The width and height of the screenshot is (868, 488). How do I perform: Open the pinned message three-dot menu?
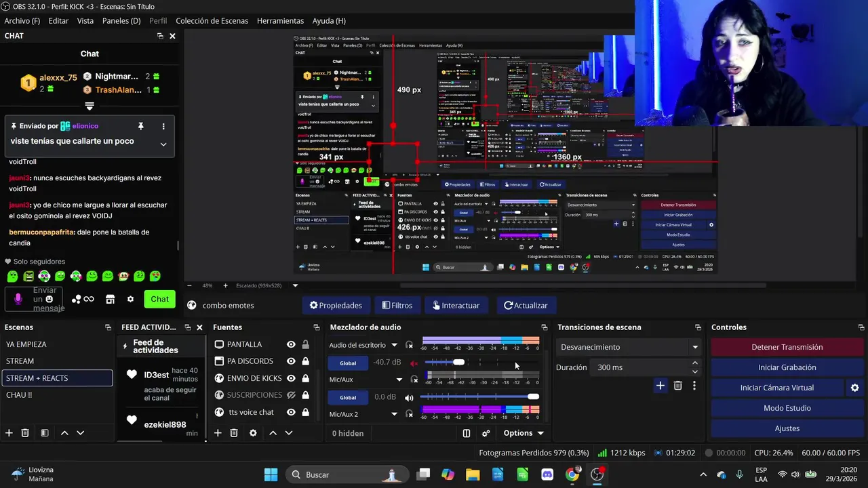pos(163,126)
